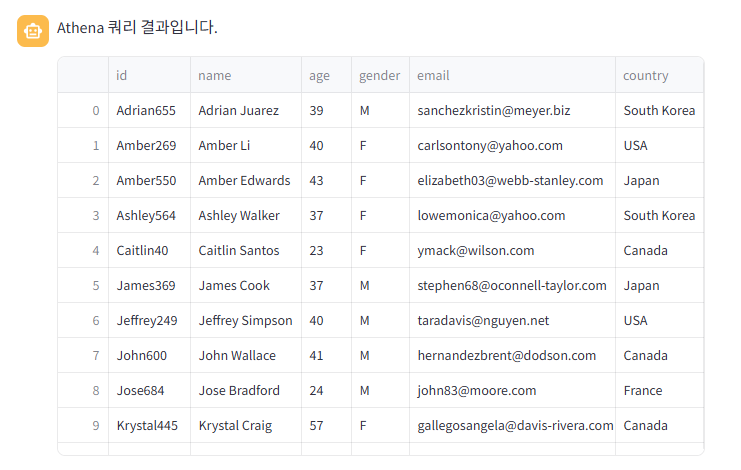The image size is (741, 470).
Task: Sort by the age column header
Action: (x=327, y=75)
